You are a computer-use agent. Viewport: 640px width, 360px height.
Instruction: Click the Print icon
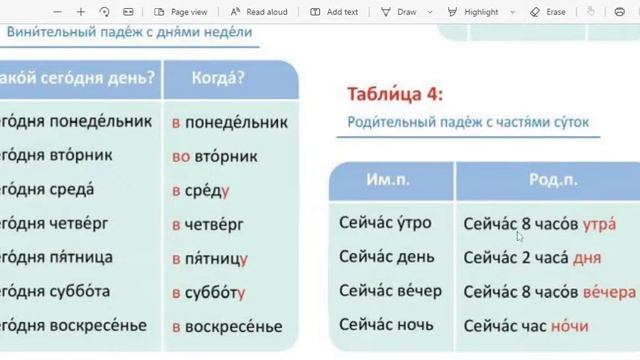[620, 12]
